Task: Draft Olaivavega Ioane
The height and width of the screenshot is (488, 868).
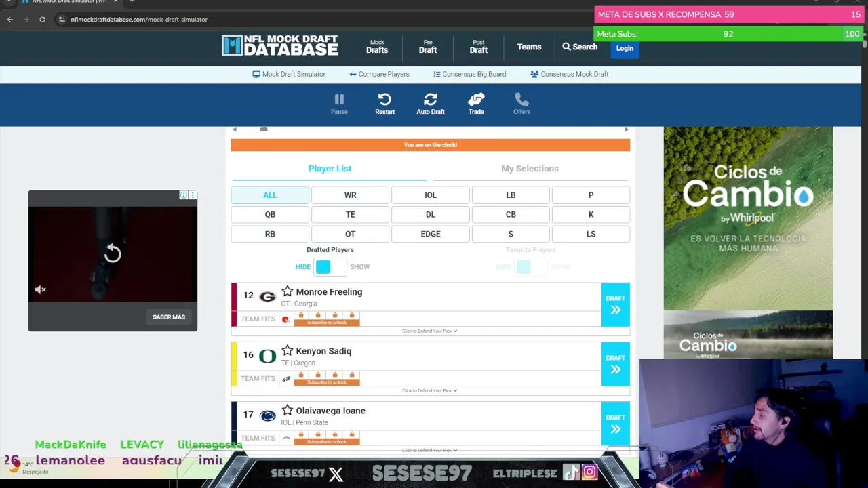Action: (x=615, y=424)
